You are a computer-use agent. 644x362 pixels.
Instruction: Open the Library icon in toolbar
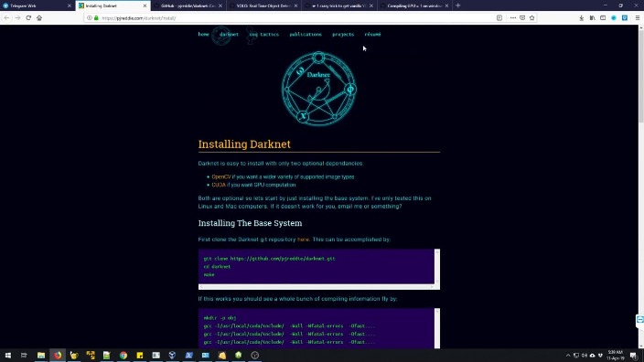point(592,18)
